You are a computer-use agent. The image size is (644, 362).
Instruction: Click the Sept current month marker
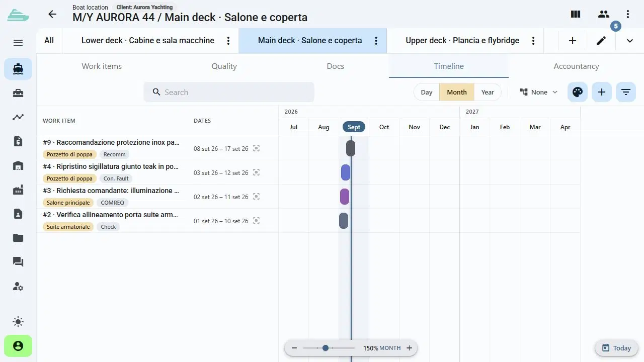click(354, 127)
